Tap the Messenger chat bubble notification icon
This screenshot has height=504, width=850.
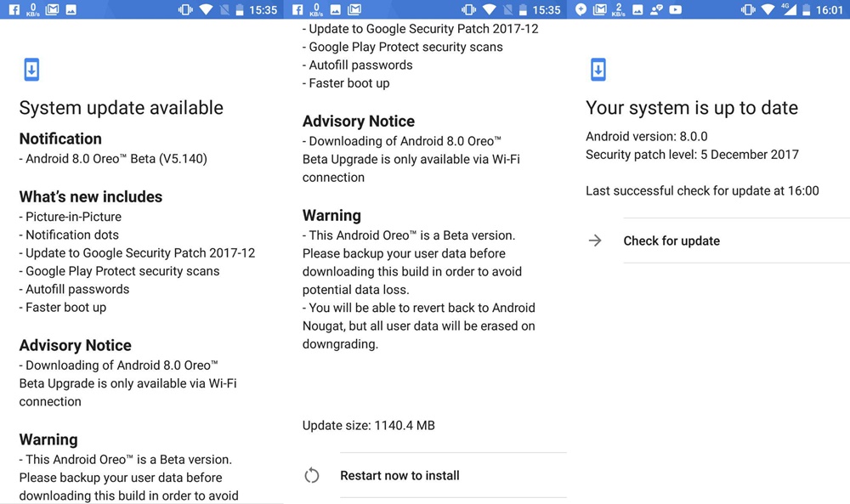pos(581,10)
